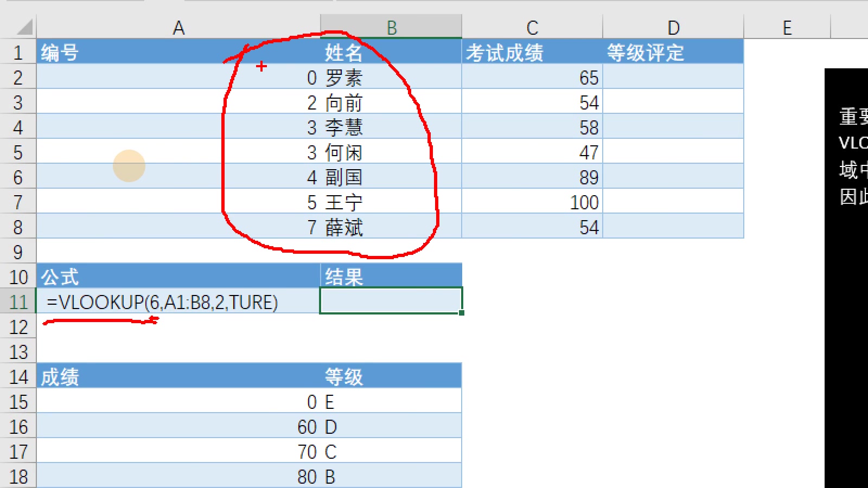Select the grade cell B in row 18
The image size is (868, 488).
point(391,476)
